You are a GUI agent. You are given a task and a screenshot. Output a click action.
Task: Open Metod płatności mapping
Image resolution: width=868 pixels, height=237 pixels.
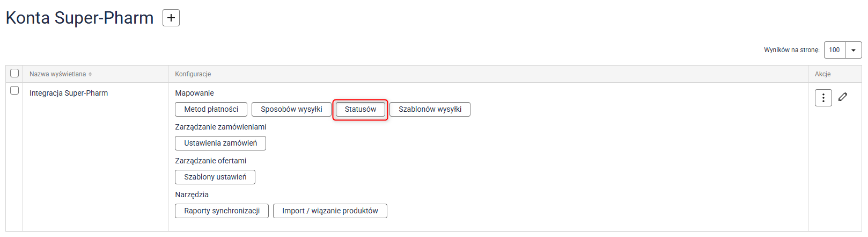pyautogui.click(x=211, y=109)
